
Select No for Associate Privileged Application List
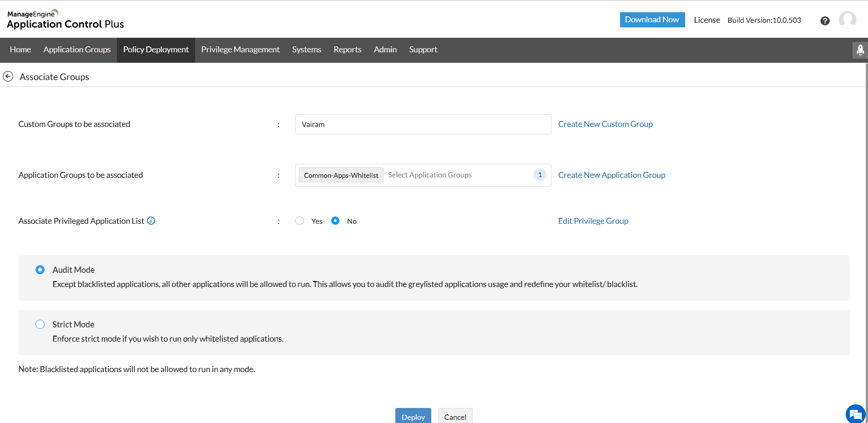[335, 221]
